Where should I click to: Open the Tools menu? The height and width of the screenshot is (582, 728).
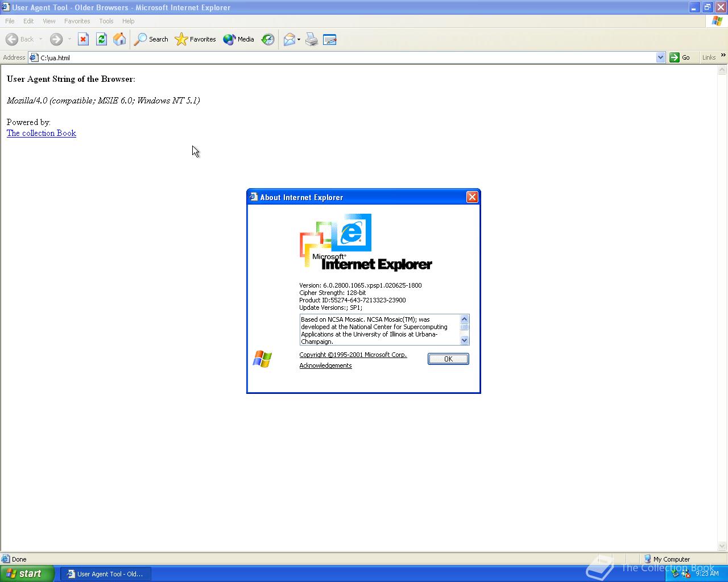click(x=106, y=21)
